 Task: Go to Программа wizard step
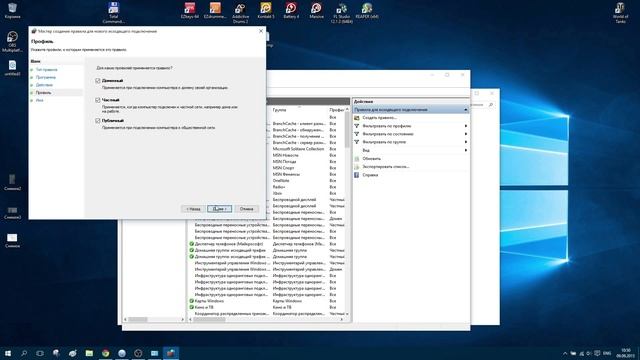tap(46, 78)
